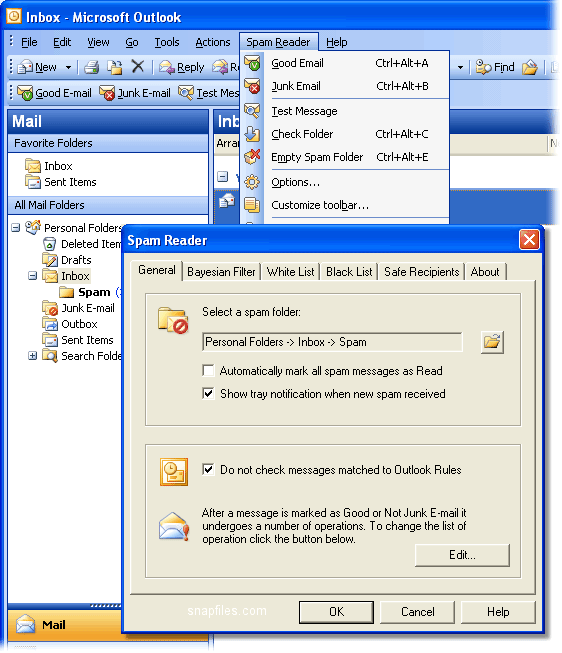The width and height of the screenshot is (562, 653).
Task: Open toolbar options dropdown arrow beside Find
Action: (x=460, y=67)
